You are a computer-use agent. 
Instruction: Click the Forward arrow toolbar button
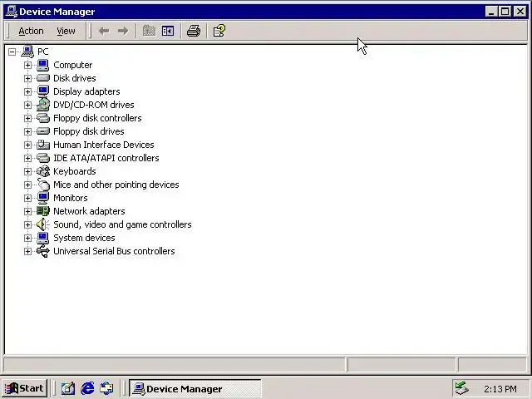123,31
